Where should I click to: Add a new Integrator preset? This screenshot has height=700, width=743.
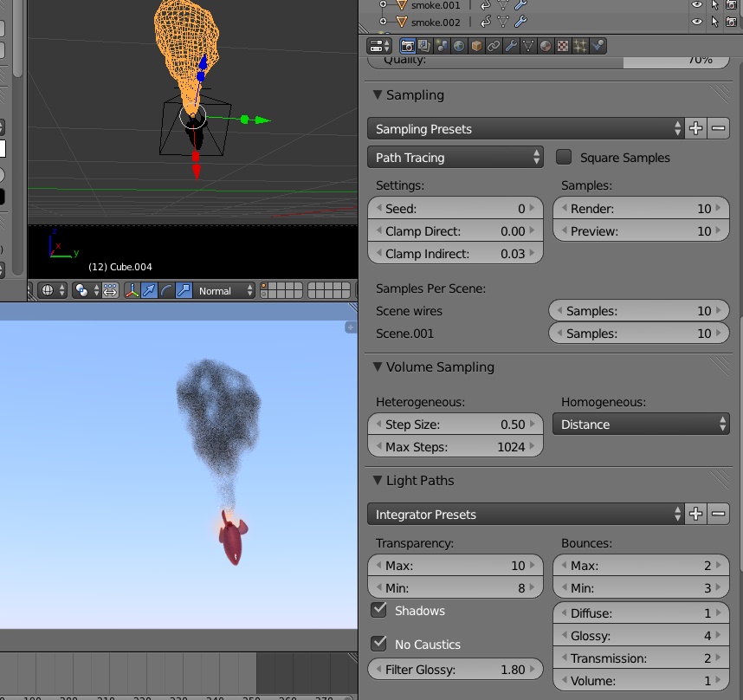(695, 514)
